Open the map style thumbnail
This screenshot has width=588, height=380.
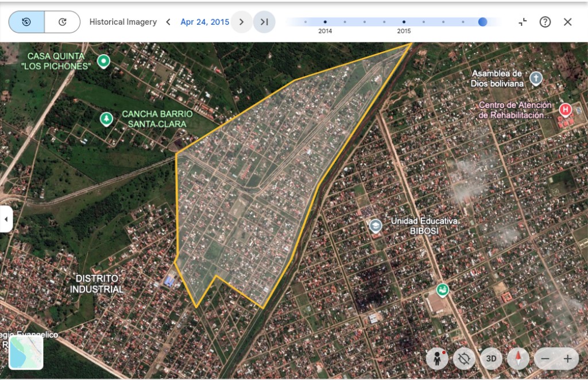coord(26,352)
